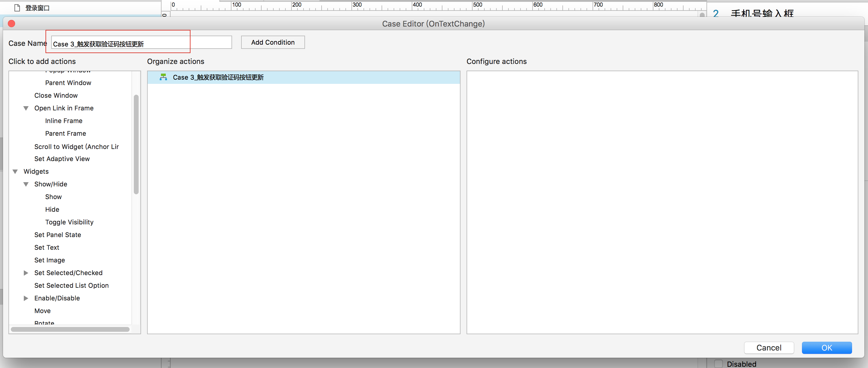Click the actions list vertical scrollbar
Viewport: 868px width, 368px height.
click(136, 145)
